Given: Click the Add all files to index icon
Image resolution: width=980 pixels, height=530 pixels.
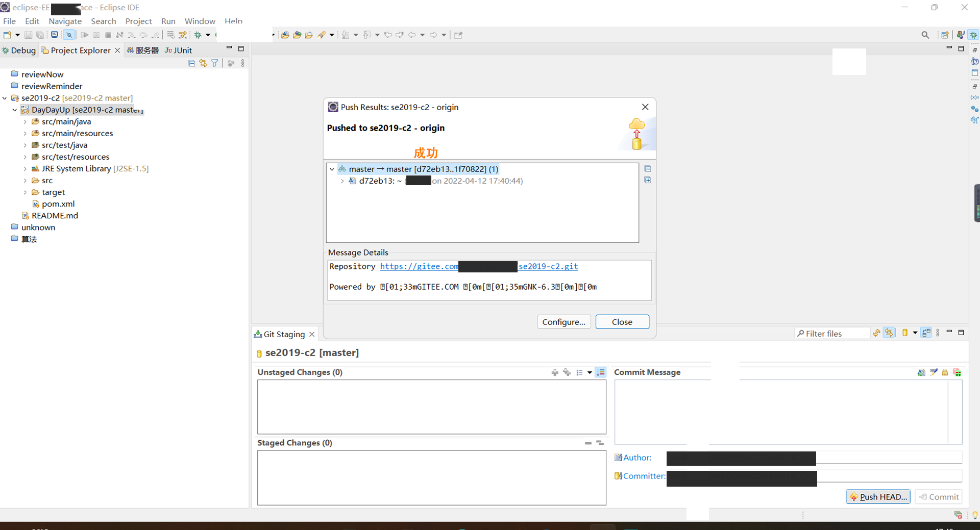Looking at the screenshot, I should tap(567, 373).
